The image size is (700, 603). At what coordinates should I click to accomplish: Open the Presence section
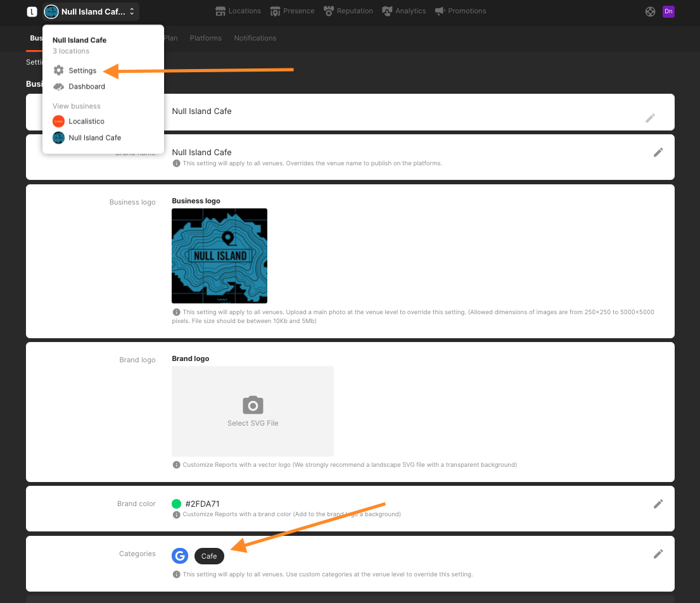click(x=292, y=11)
